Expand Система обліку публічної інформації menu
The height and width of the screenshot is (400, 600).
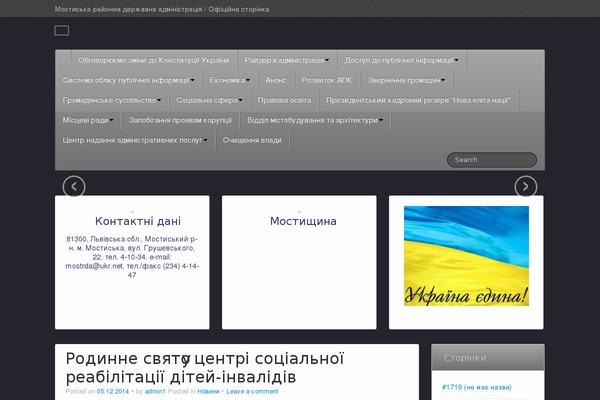pyautogui.click(x=129, y=80)
